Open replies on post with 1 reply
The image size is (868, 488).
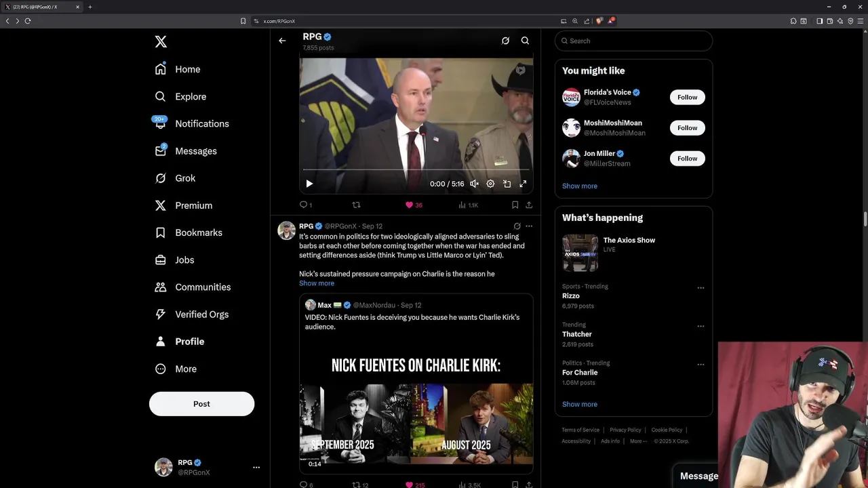[306, 205]
